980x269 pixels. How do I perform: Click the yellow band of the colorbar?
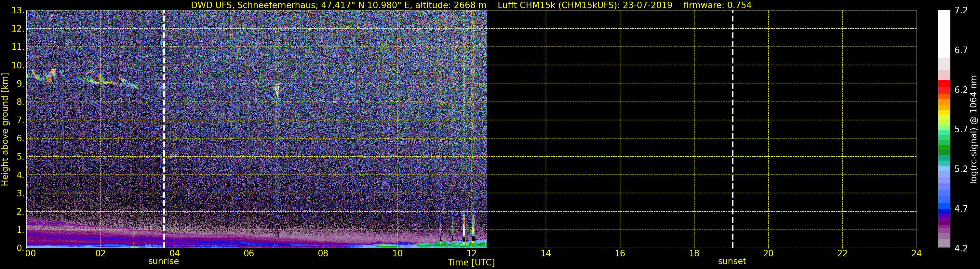[944, 113]
